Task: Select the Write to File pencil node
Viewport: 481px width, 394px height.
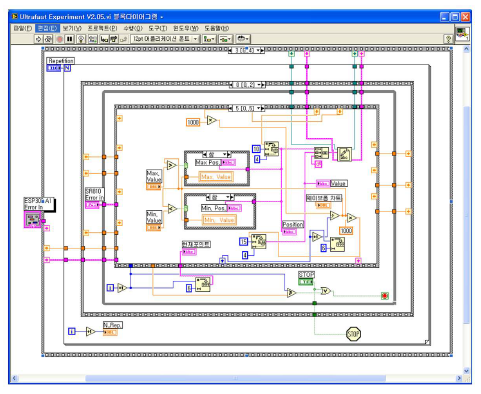Action: pyautogui.click(x=344, y=155)
